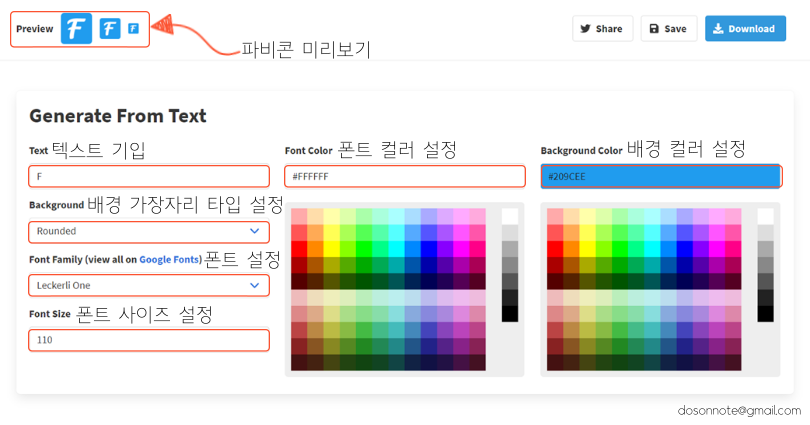The image size is (810, 425).
Task: Click the smallest favicon preview image
Action: (133, 28)
